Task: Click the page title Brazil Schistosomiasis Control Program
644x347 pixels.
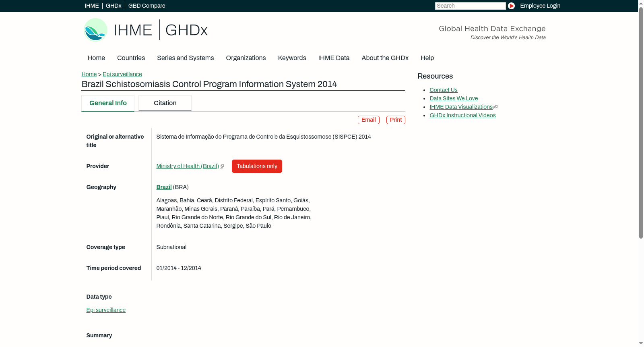Action: pos(209,84)
